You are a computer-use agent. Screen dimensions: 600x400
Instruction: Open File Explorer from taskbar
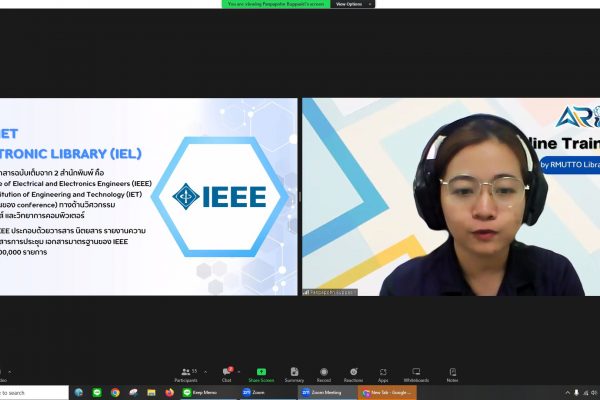coord(152,393)
